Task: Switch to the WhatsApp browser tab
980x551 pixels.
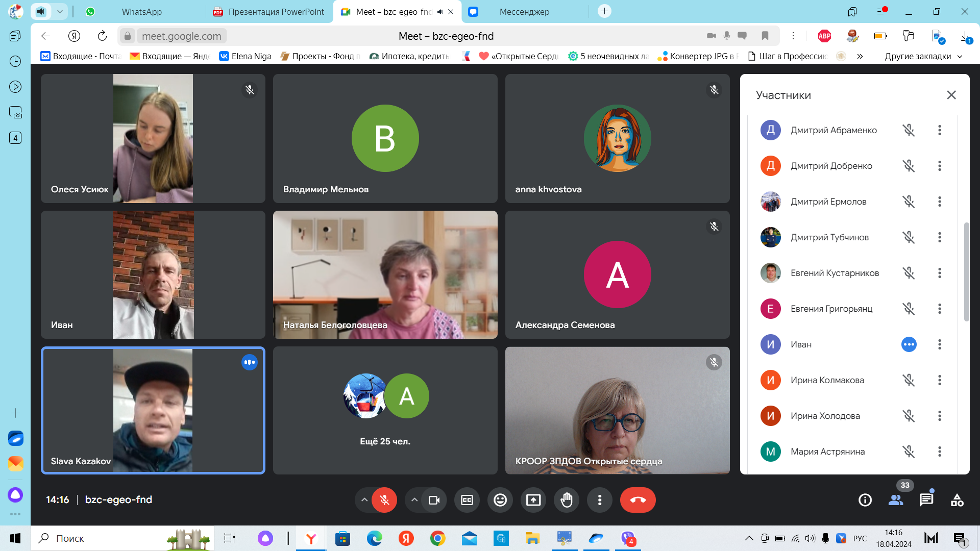Action: [141, 12]
